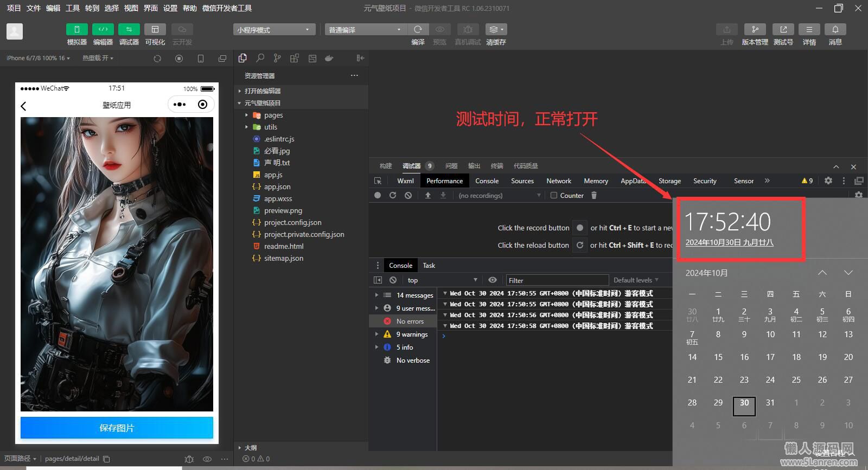Open the Default levels dropdown
The image size is (868, 470).
point(635,280)
